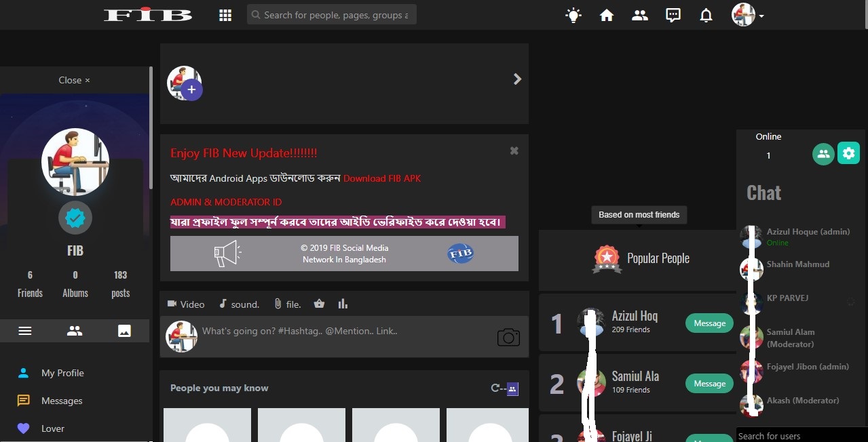The width and height of the screenshot is (868, 442).
Task: Click the stories next arrow chevron
Action: [517, 79]
